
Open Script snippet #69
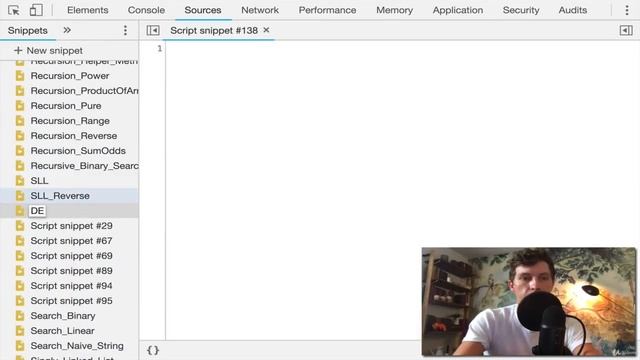tap(71, 256)
